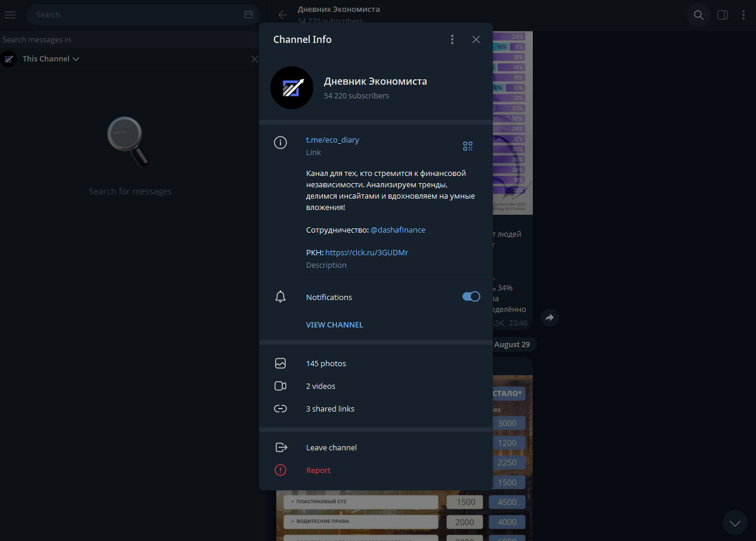Open the 2 videos section

coord(320,386)
